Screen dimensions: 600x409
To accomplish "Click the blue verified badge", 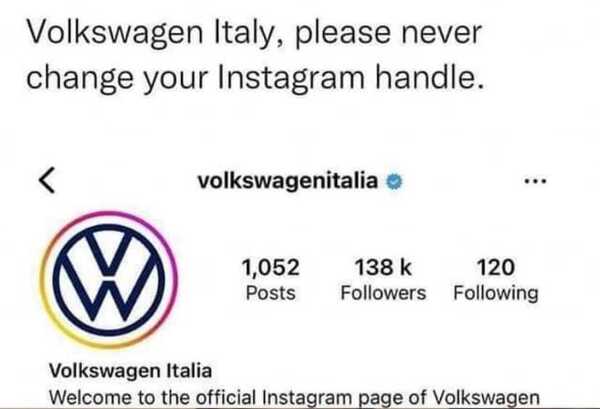I will (x=394, y=181).
